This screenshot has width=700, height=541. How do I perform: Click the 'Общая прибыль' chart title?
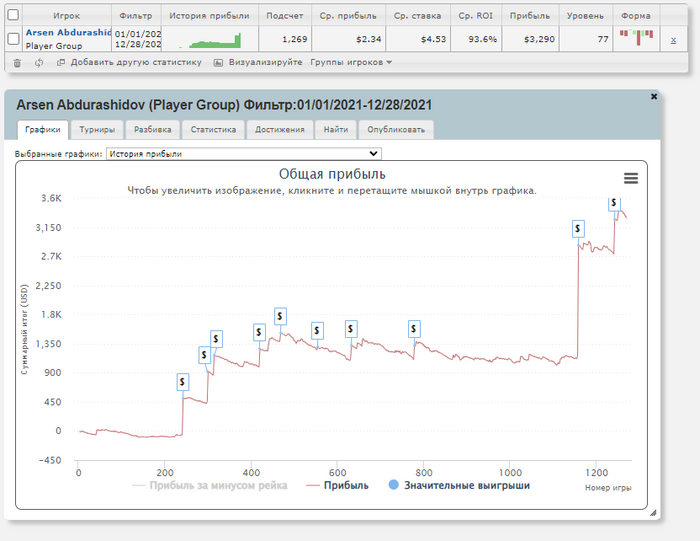332,174
